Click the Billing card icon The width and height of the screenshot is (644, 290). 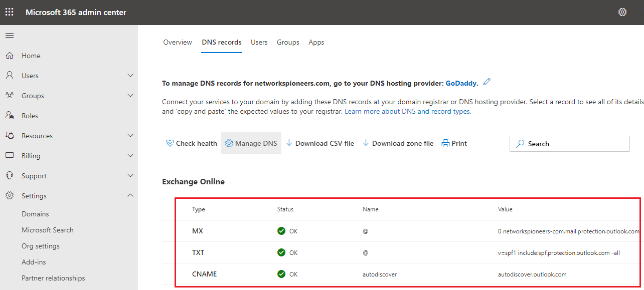pos(10,156)
